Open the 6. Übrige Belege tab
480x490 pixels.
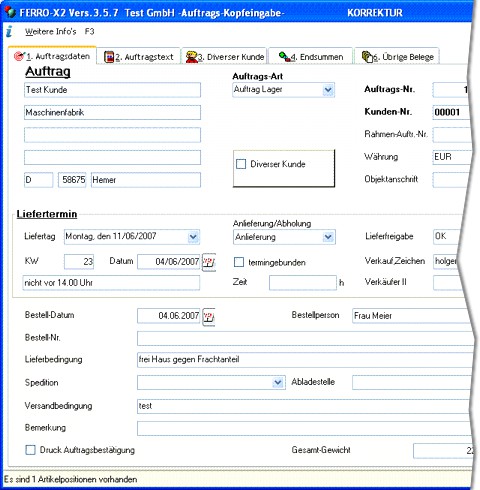(x=398, y=57)
